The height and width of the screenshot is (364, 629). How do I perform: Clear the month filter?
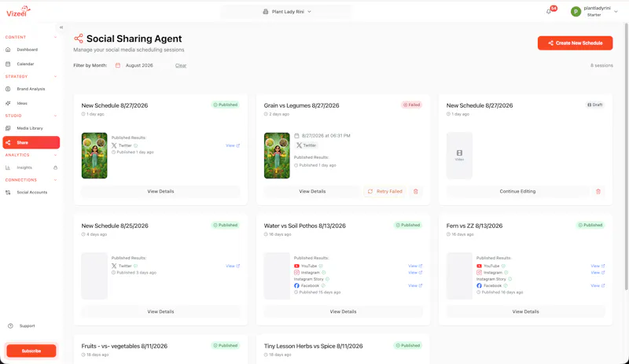click(181, 65)
